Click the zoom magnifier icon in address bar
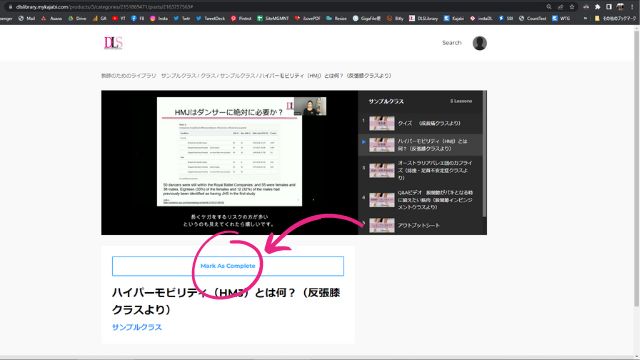Image resolution: width=640 pixels, height=360 pixels. coord(549,7)
